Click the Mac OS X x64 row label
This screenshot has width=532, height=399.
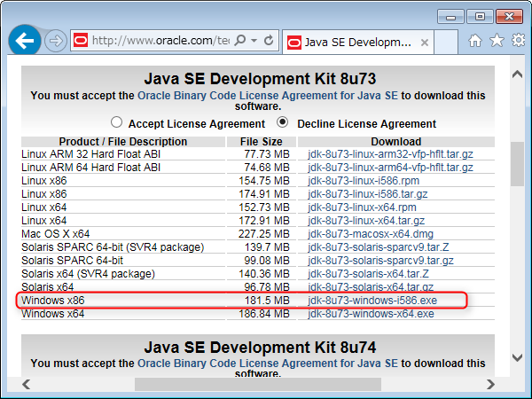coord(56,234)
